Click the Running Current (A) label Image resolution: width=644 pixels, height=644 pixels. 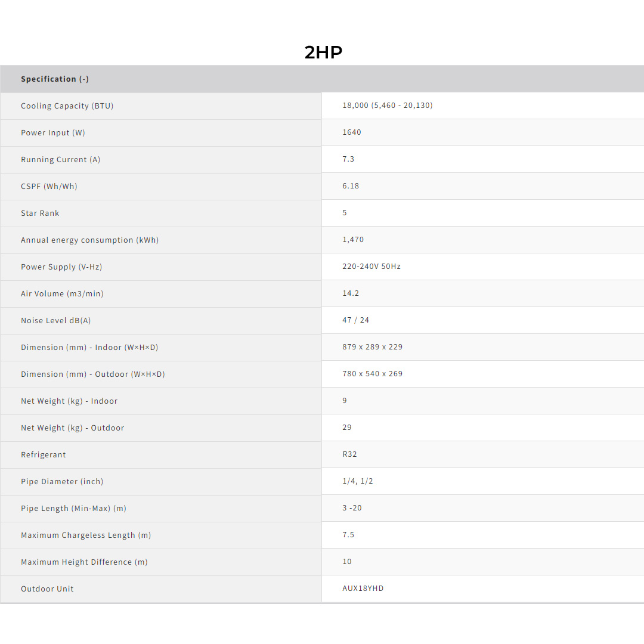click(x=60, y=160)
